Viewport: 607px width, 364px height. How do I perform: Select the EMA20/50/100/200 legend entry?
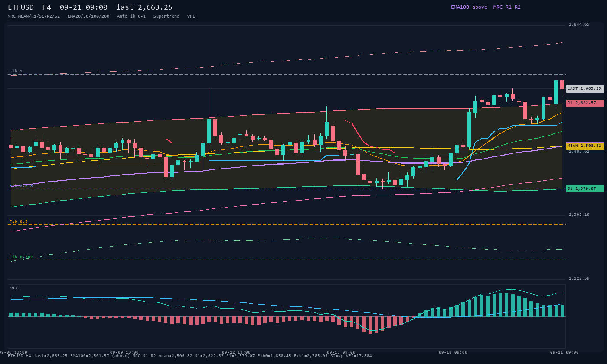pyautogui.click(x=88, y=16)
